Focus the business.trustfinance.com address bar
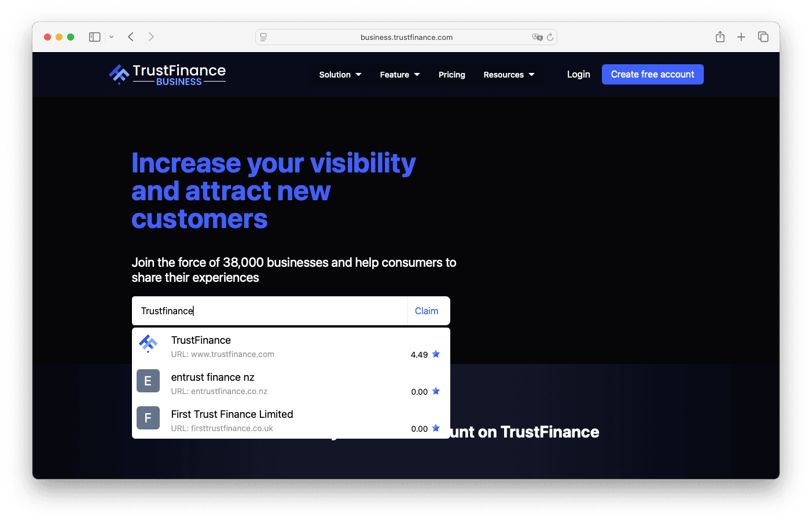The width and height of the screenshot is (812, 522). [x=406, y=37]
